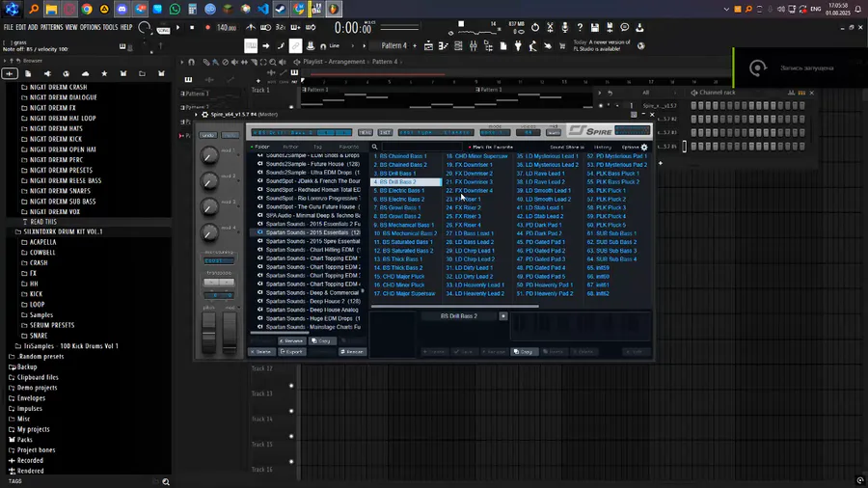Click the Spire Options gear icon
Screen dimensions: 868x488
(x=644, y=148)
